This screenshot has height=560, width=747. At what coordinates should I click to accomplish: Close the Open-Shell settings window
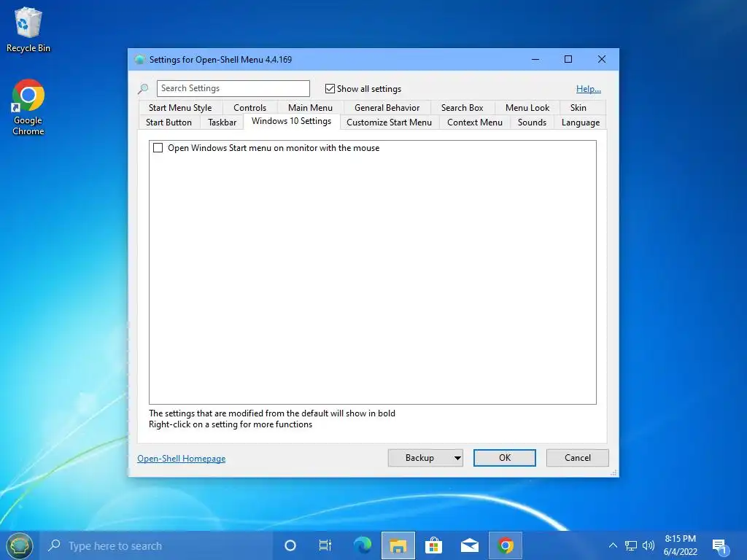[602, 60]
